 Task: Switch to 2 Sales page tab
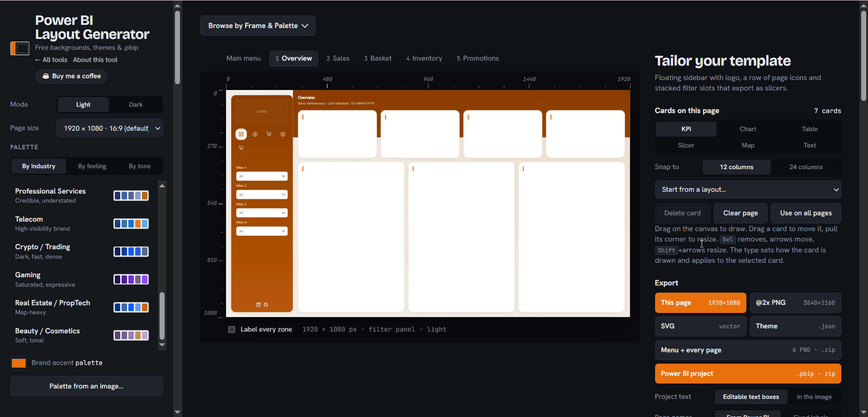pyautogui.click(x=338, y=58)
